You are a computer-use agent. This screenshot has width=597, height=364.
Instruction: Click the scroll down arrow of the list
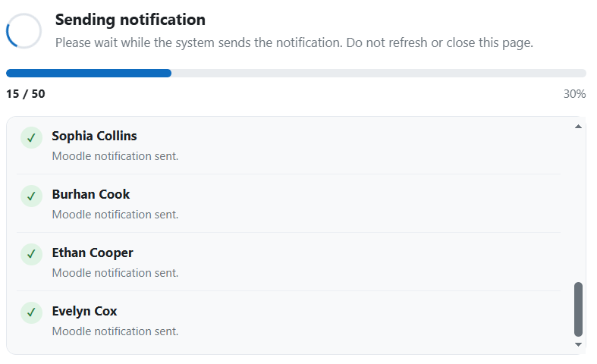click(x=578, y=344)
